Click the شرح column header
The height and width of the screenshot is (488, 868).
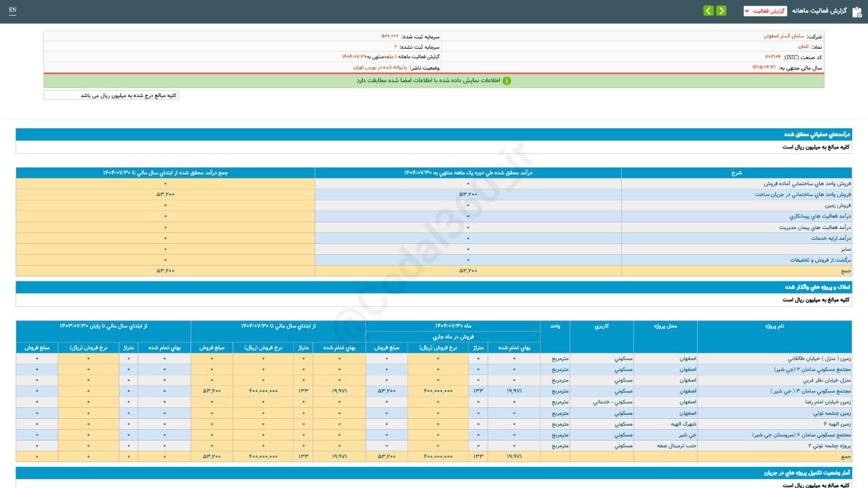(x=736, y=173)
